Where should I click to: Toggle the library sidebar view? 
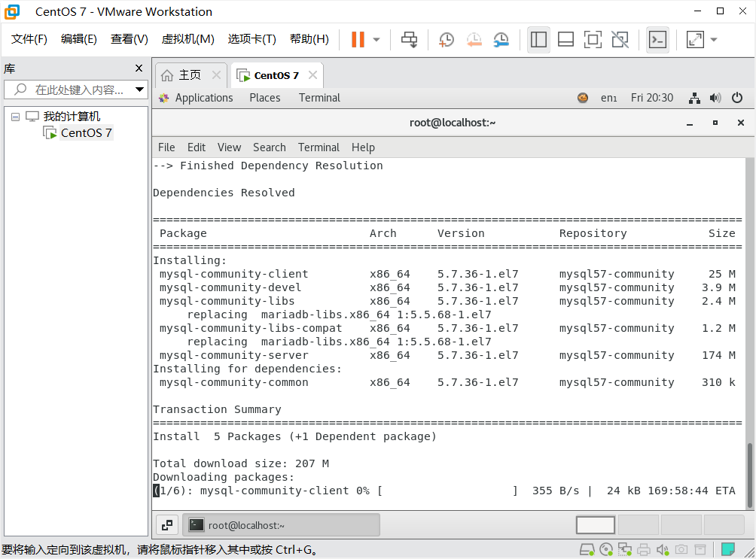538,40
